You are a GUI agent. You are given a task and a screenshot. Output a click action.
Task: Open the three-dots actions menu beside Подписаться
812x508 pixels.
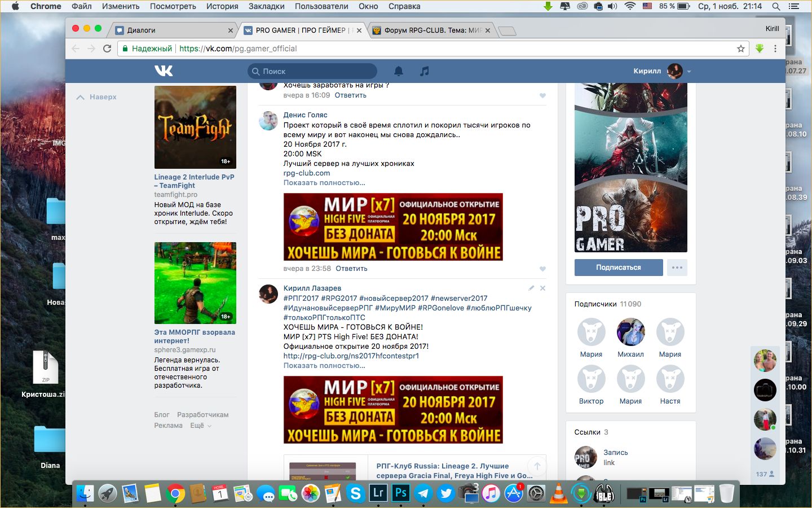(x=677, y=268)
